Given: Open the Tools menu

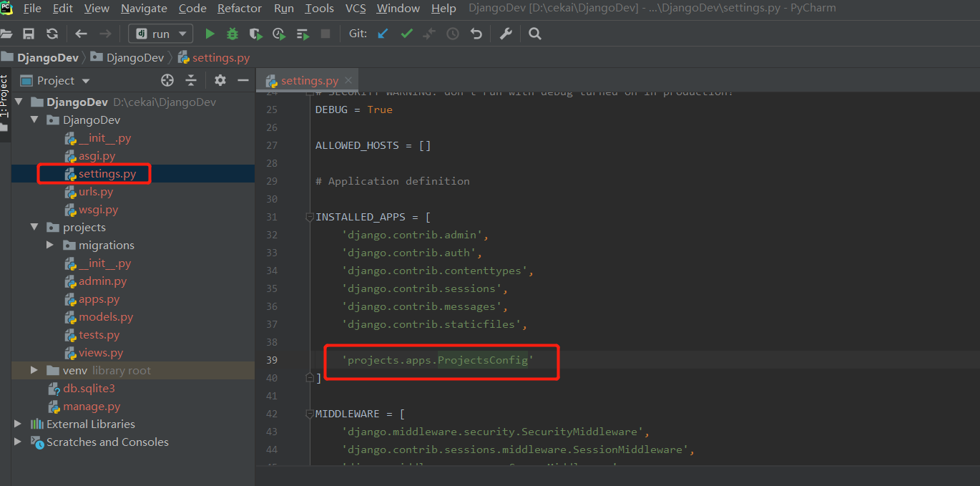Looking at the screenshot, I should pyautogui.click(x=319, y=9).
